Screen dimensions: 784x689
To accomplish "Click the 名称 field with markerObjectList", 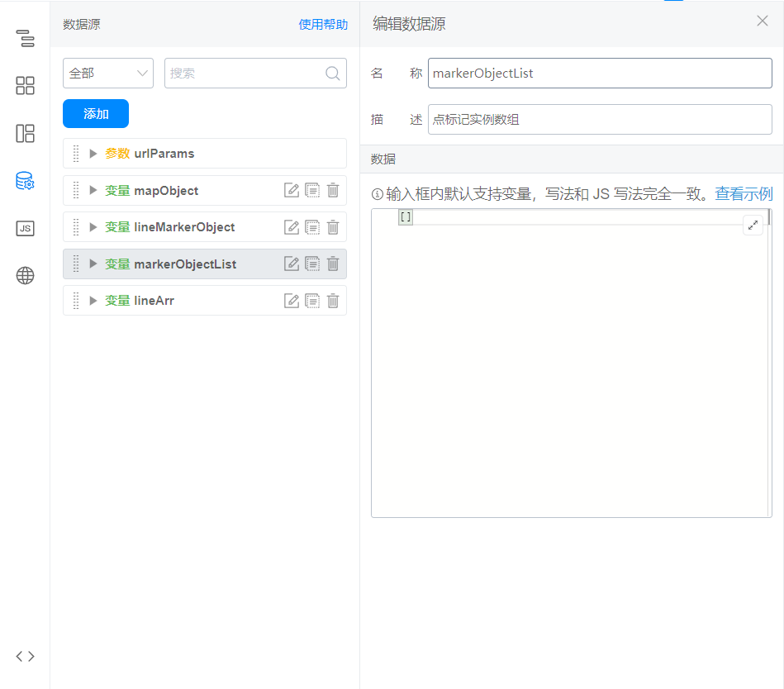I will pyautogui.click(x=600, y=74).
